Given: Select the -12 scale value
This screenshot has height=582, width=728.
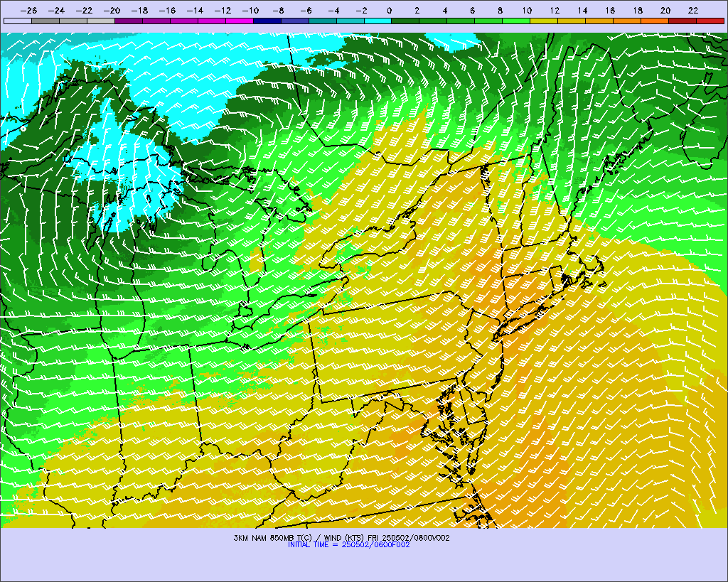Looking at the screenshot, I should (223, 11).
